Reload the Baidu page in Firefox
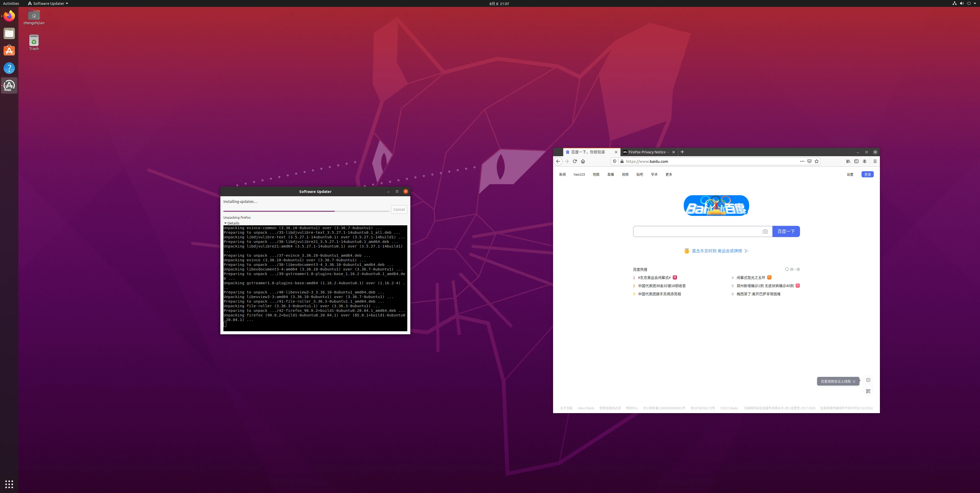 pos(575,161)
